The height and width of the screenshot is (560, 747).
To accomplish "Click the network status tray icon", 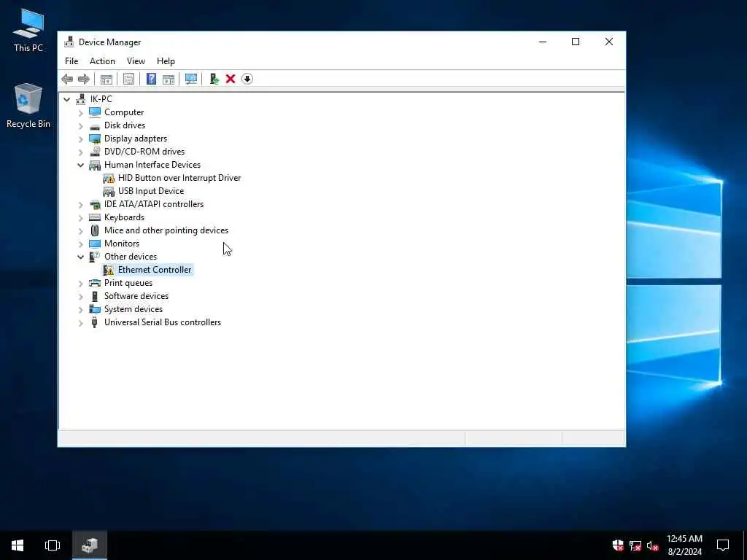I will [x=635, y=545].
